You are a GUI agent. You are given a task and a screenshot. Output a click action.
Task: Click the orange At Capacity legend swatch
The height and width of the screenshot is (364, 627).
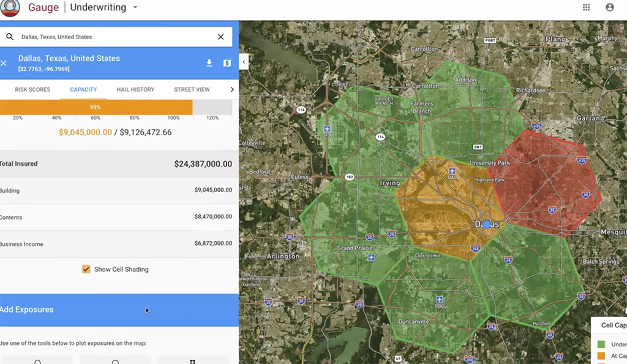click(601, 355)
